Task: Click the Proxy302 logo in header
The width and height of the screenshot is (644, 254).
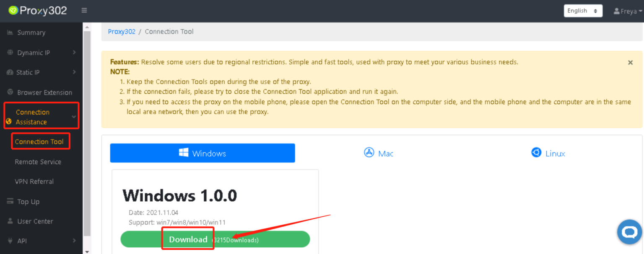Action: tap(38, 10)
